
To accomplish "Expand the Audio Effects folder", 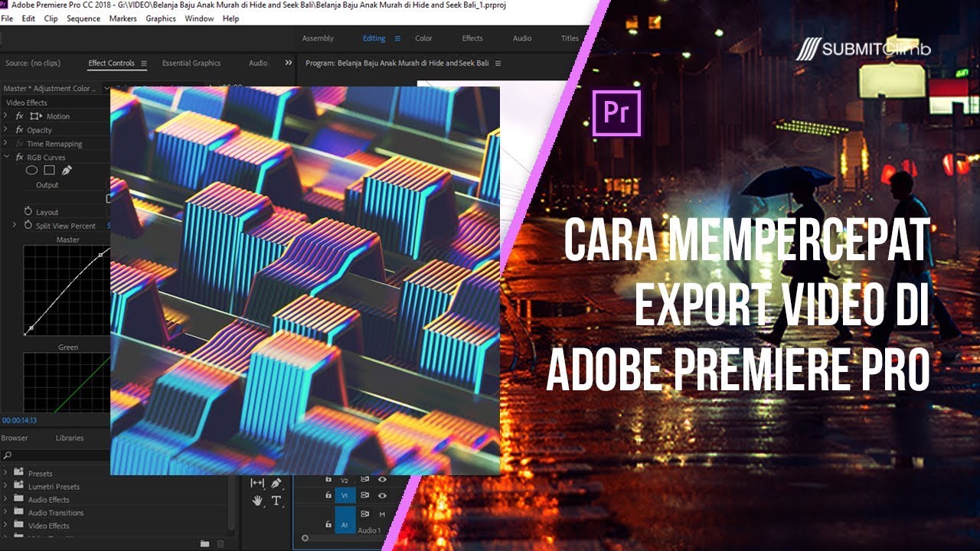I will (x=5, y=499).
